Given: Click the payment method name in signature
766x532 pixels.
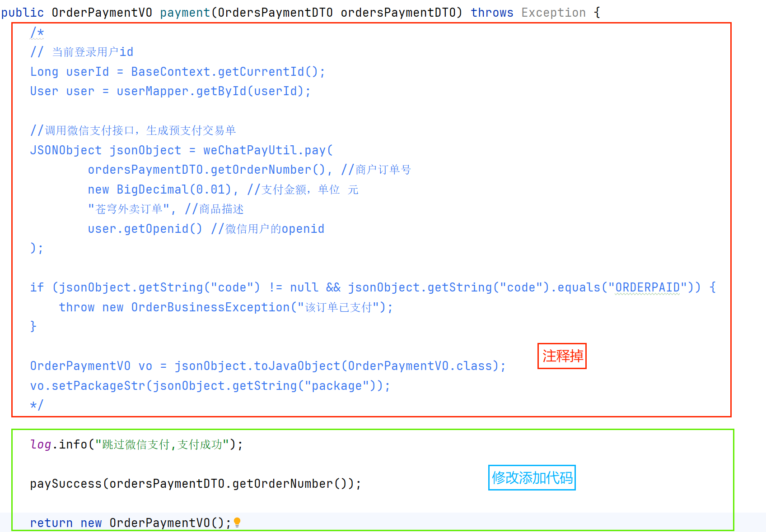Looking at the screenshot, I should (185, 13).
